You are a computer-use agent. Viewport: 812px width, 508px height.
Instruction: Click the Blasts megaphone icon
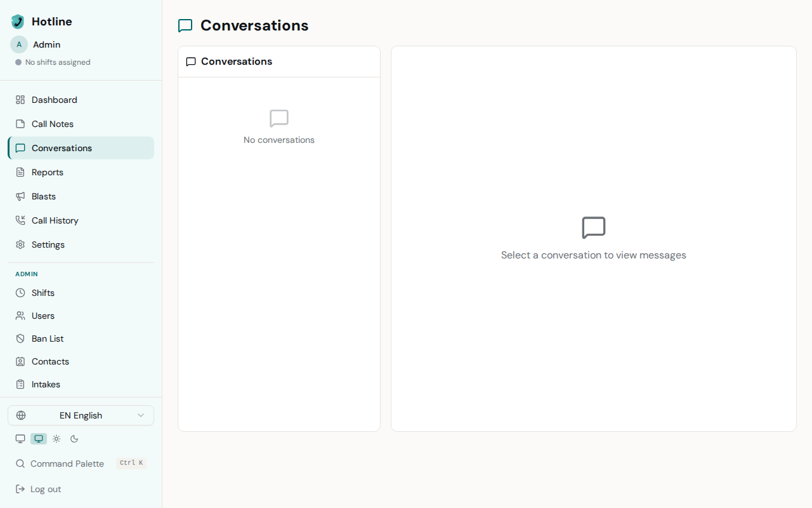point(20,196)
